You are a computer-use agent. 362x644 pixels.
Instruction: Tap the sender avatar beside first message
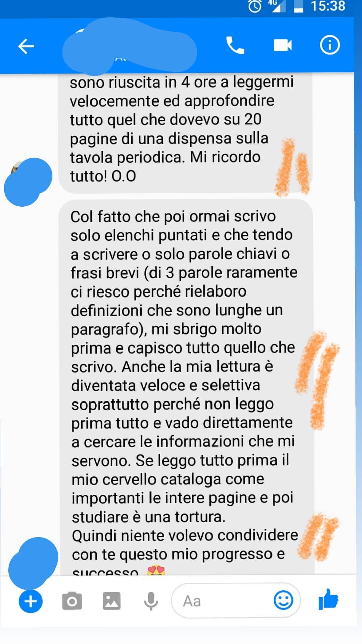pyautogui.click(x=28, y=182)
